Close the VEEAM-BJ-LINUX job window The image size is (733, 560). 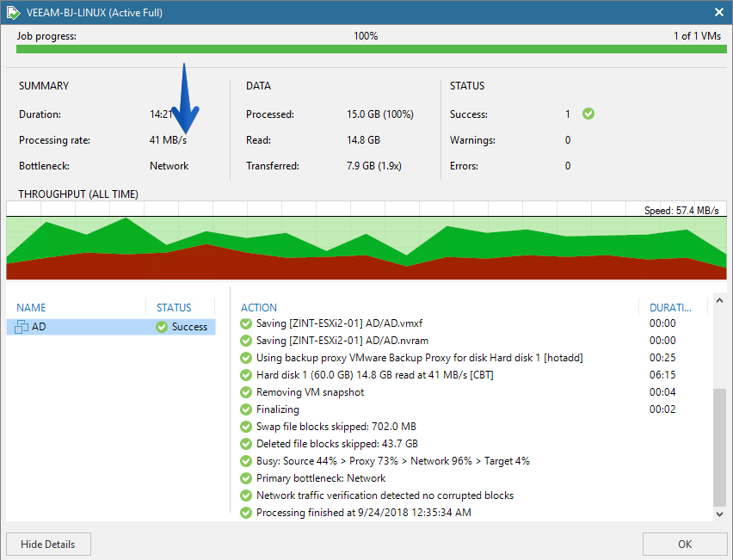point(719,13)
